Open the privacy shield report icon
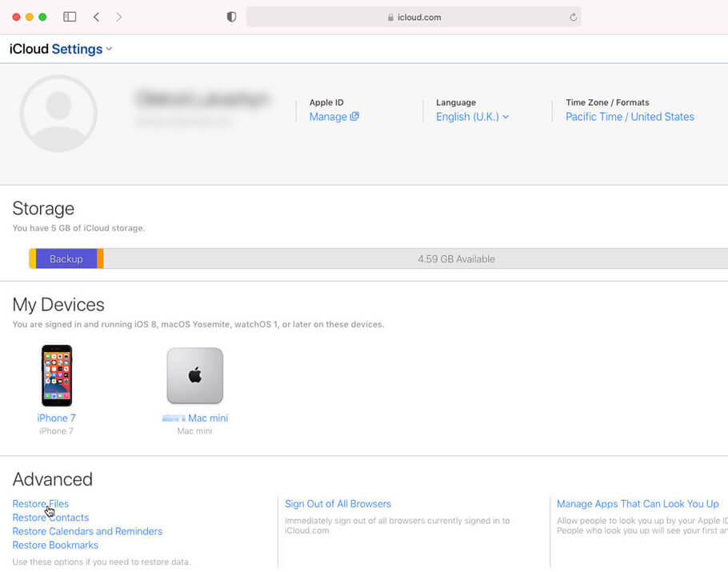 point(231,17)
